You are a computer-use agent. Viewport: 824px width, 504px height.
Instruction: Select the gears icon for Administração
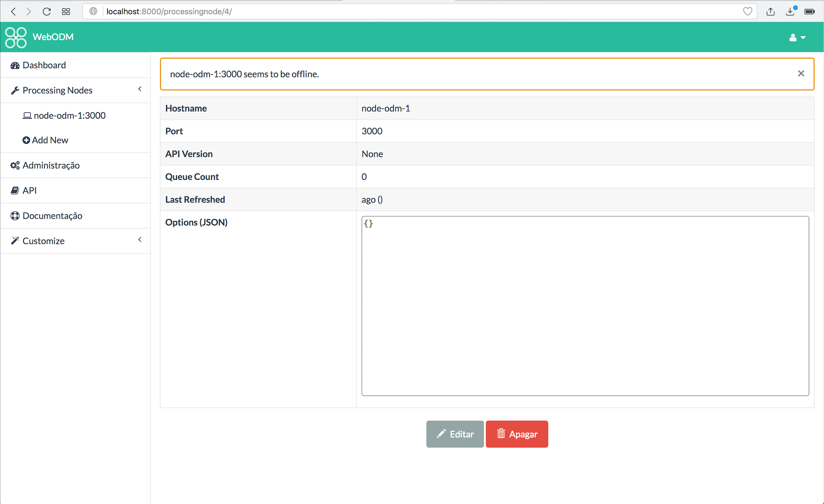pyautogui.click(x=15, y=165)
